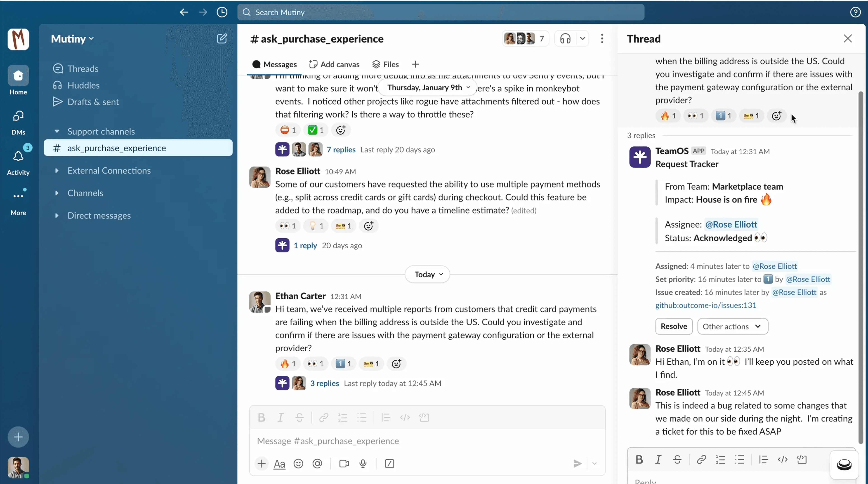Open the Today date dropdown
The height and width of the screenshot is (484, 868).
point(427,275)
